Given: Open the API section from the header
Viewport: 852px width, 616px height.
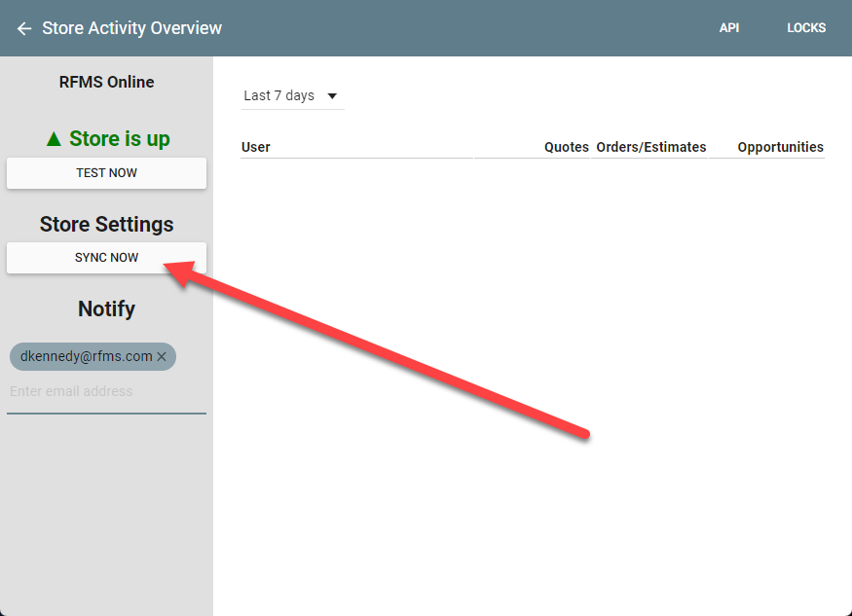Looking at the screenshot, I should point(729,27).
